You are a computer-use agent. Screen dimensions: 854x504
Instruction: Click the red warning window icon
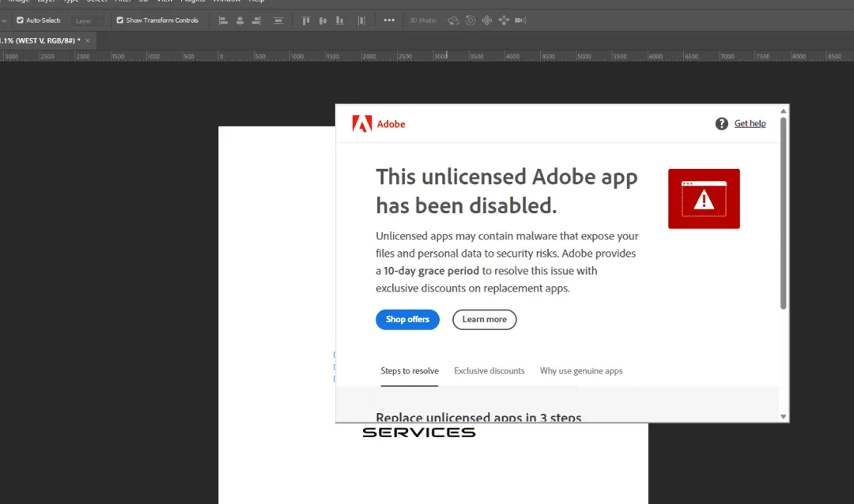point(704,198)
